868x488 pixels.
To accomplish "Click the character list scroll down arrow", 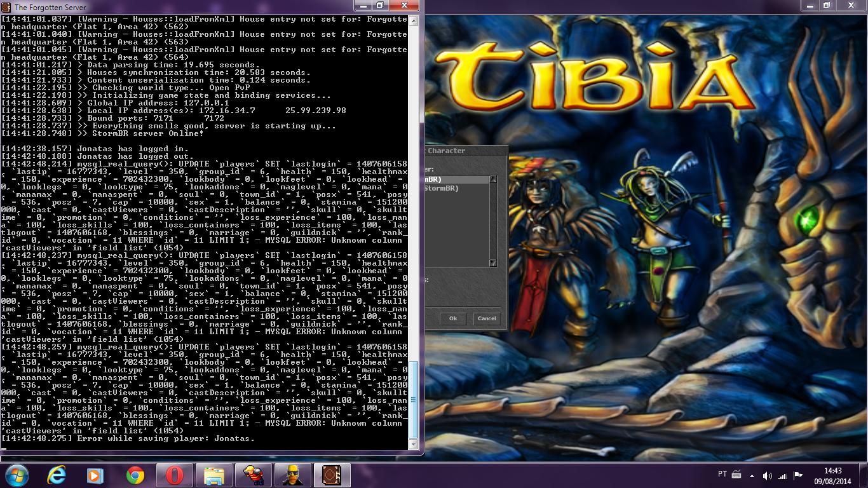I will point(492,262).
